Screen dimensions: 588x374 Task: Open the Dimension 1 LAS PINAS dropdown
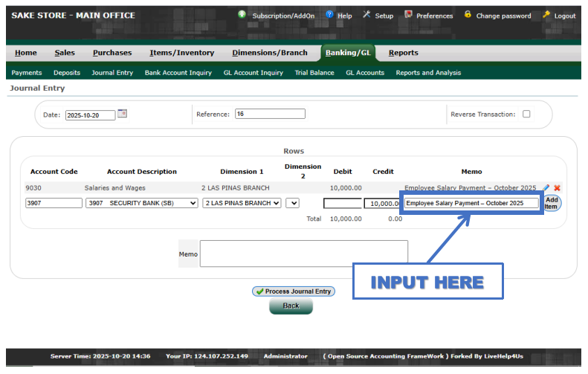[242, 203]
